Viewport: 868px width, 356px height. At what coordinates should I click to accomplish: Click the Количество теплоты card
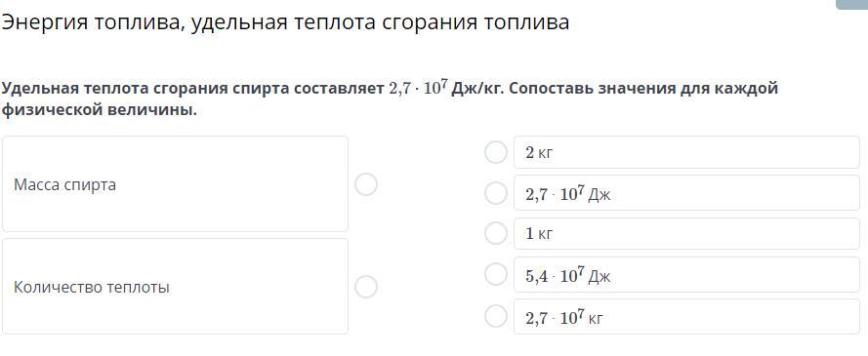pyautogui.click(x=175, y=287)
